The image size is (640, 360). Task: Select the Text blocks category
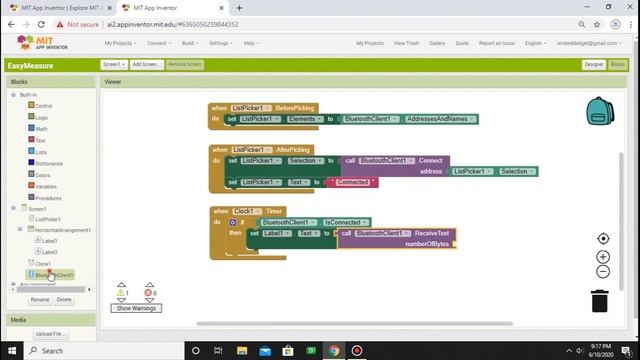coord(40,140)
